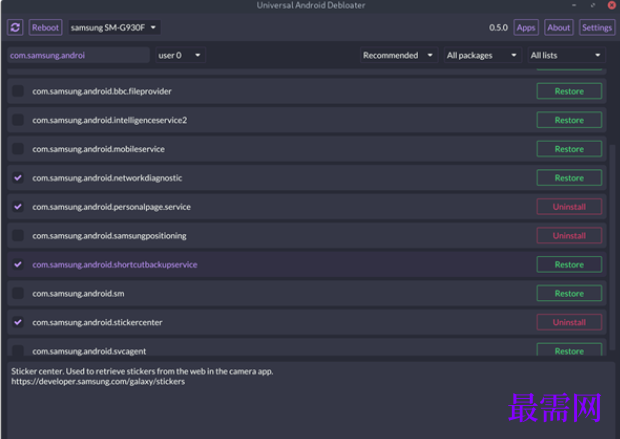Uninstall com.samsung.android.samsungpositioning
Screen dimensions: 620x439
point(569,235)
